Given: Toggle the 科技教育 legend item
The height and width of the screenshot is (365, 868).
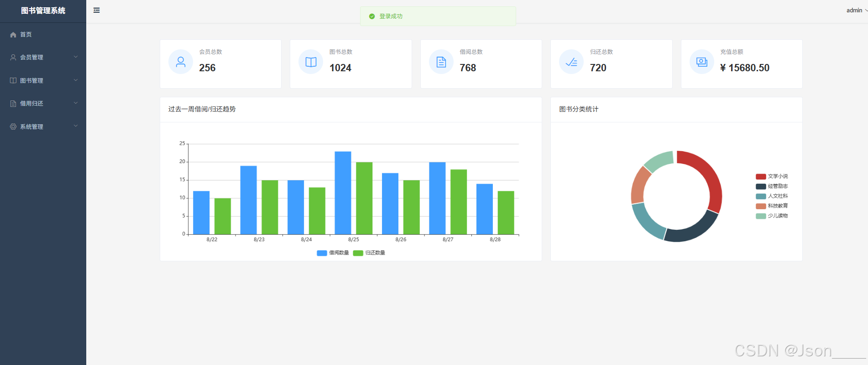Looking at the screenshot, I should tap(772, 206).
